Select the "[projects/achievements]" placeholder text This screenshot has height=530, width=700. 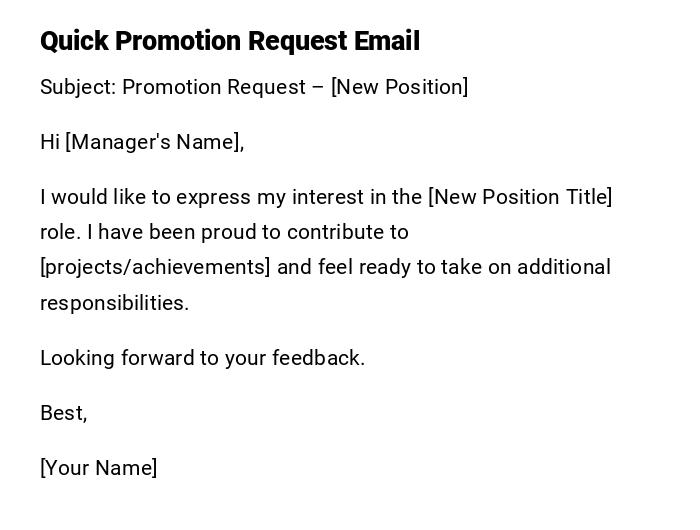155,267
